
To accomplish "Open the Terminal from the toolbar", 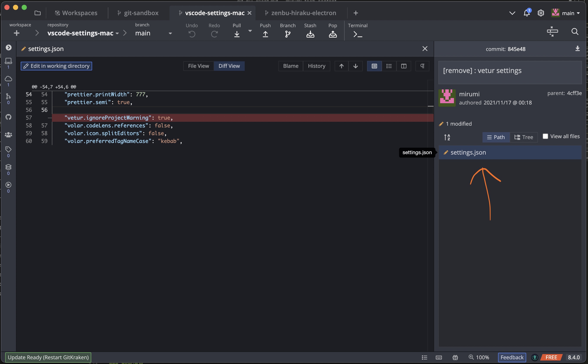I will [x=358, y=34].
